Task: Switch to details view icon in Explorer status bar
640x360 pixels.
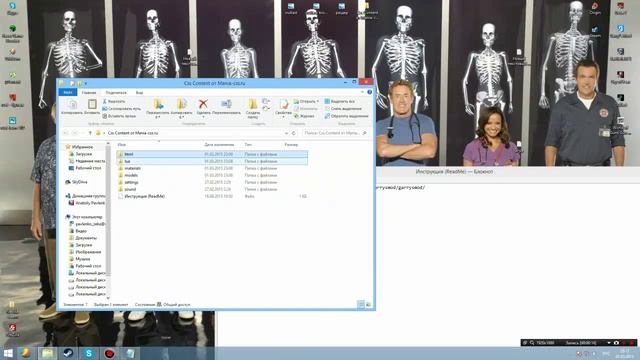Action: (361, 304)
